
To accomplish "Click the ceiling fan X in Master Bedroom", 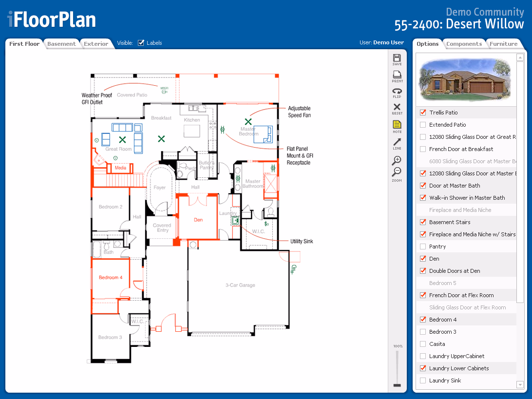I will (x=248, y=121).
